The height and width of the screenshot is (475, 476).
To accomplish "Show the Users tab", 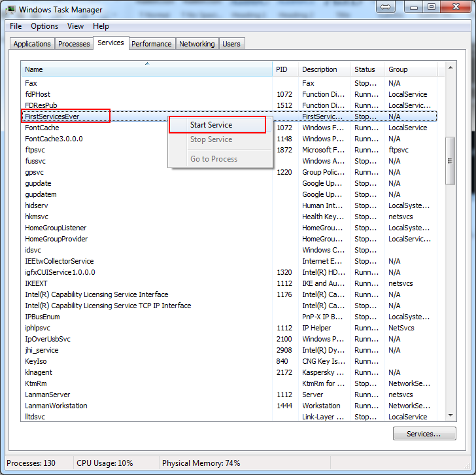I will [231, 44].
